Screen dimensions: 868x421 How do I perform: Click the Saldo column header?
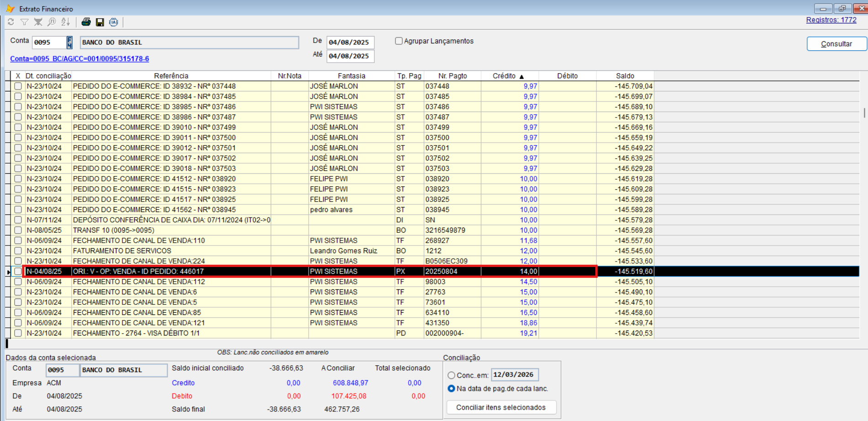tap(625, 76)
